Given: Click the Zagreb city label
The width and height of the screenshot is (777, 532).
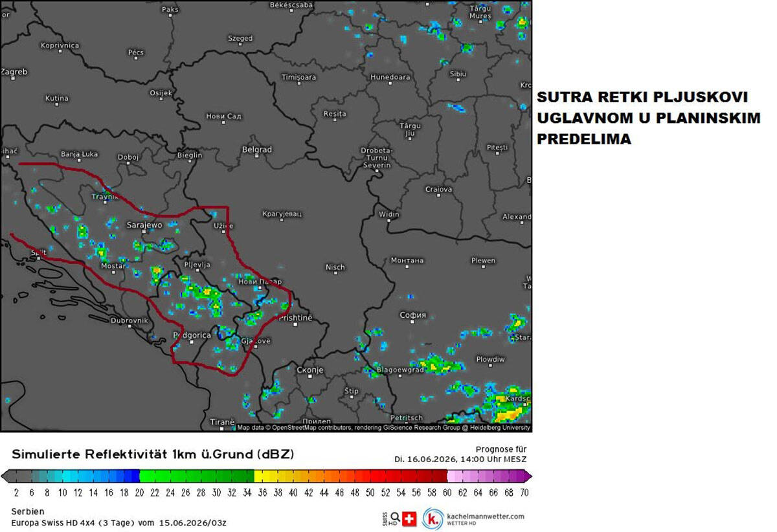Looking at the screenshot, I should pos(14,72).
